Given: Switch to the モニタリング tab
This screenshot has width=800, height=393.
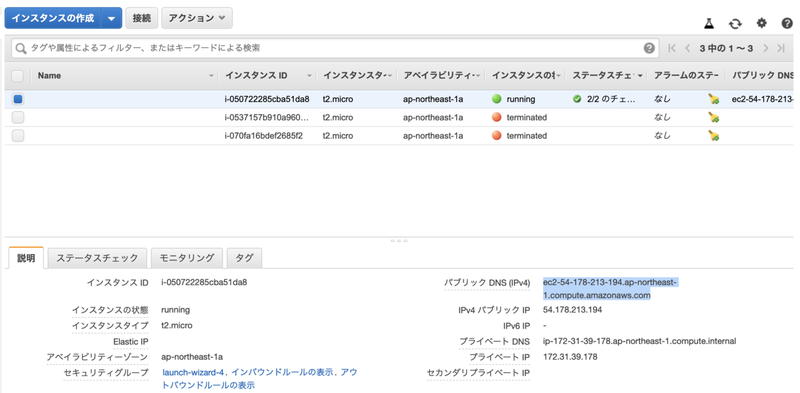Looking at the screenshot, I should click(187, 258).
